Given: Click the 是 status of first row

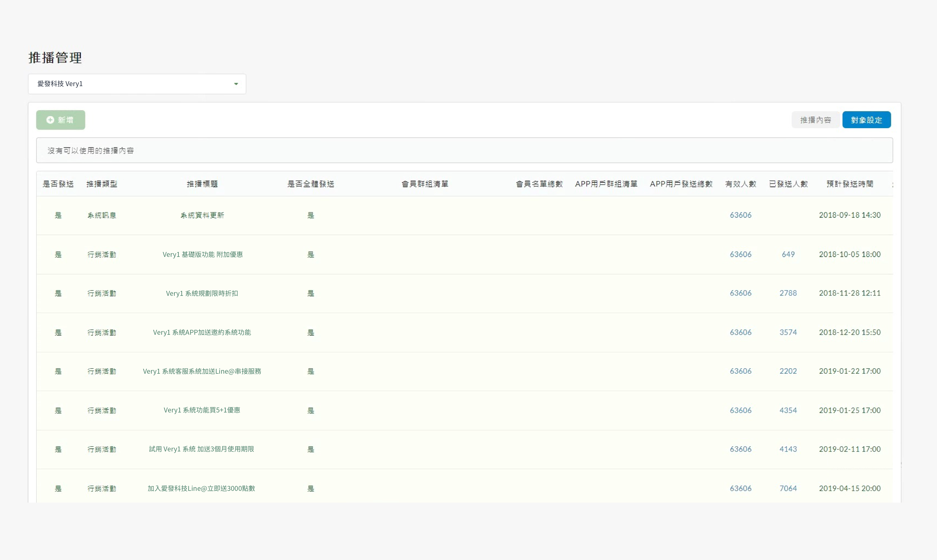Looking at the screenshot, I should [x=59, y=215].
